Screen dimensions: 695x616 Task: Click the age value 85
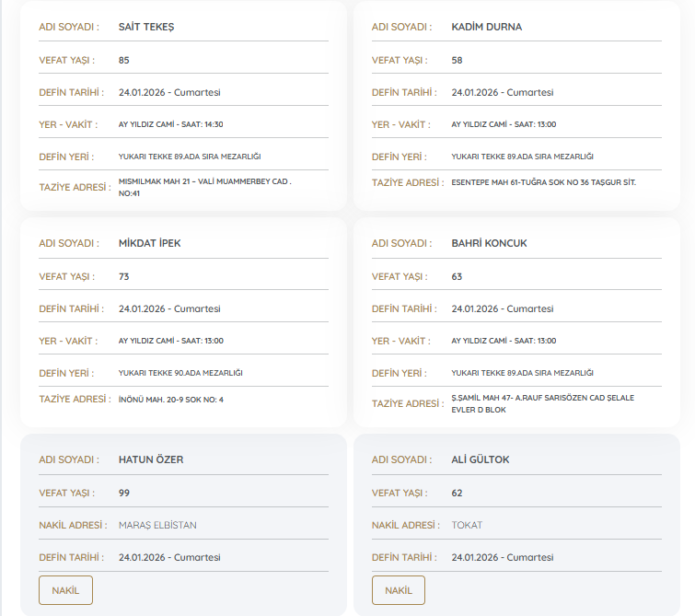[x=124, y=60]
